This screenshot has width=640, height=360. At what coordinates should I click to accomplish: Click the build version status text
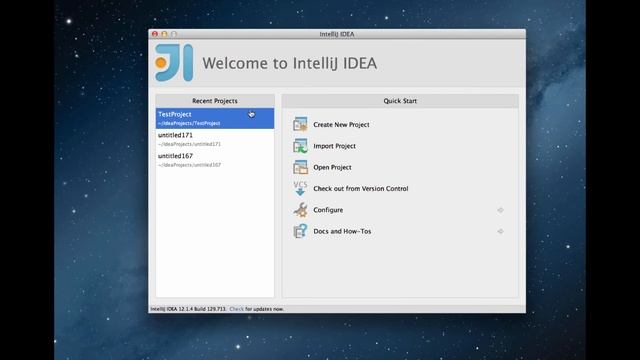[x=188, y=309]
